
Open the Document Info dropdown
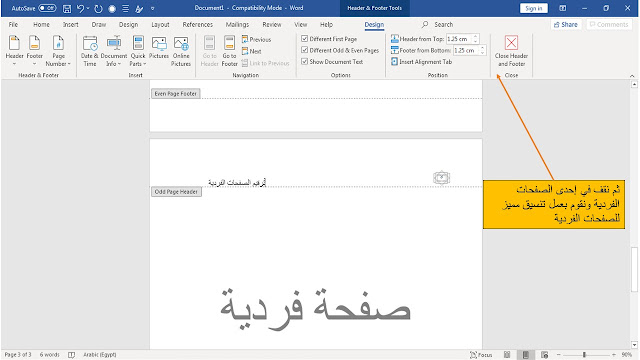(114, 51)
